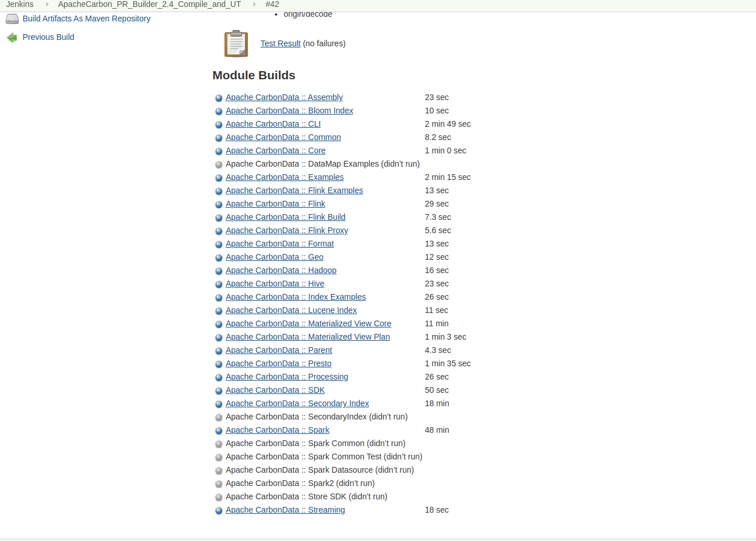This screenshot has height=541, width=756.
Task: Open breadcrumb arrow after the job name
Action: (254, 4)
